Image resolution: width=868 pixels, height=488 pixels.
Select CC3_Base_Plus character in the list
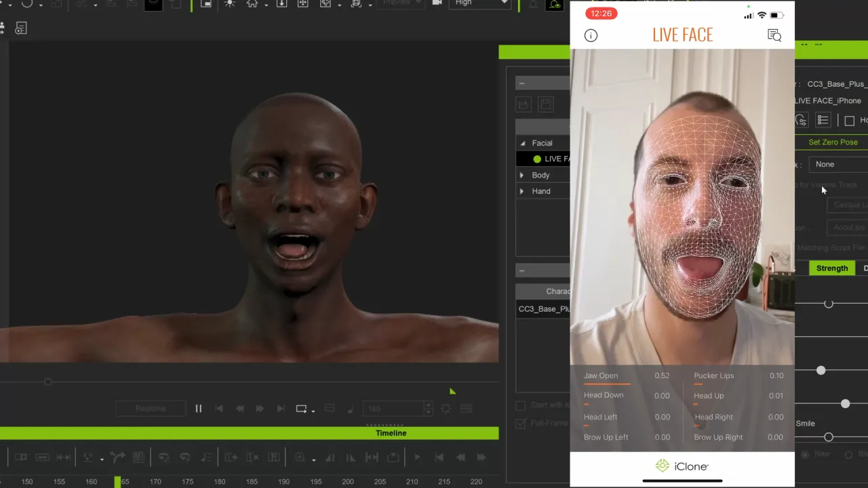click(x=544, y=309)
